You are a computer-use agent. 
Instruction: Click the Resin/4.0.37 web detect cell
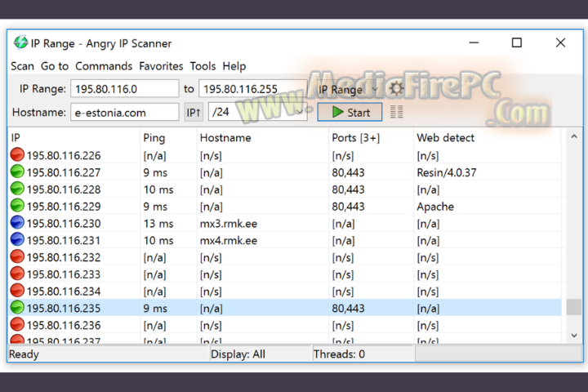point(446,172)
